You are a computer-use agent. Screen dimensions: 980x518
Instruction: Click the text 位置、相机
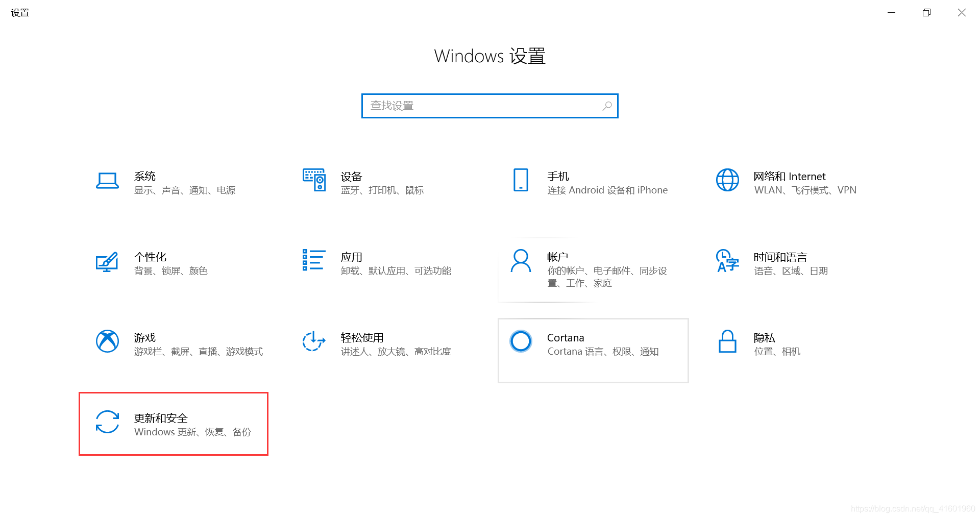[777, 351]
